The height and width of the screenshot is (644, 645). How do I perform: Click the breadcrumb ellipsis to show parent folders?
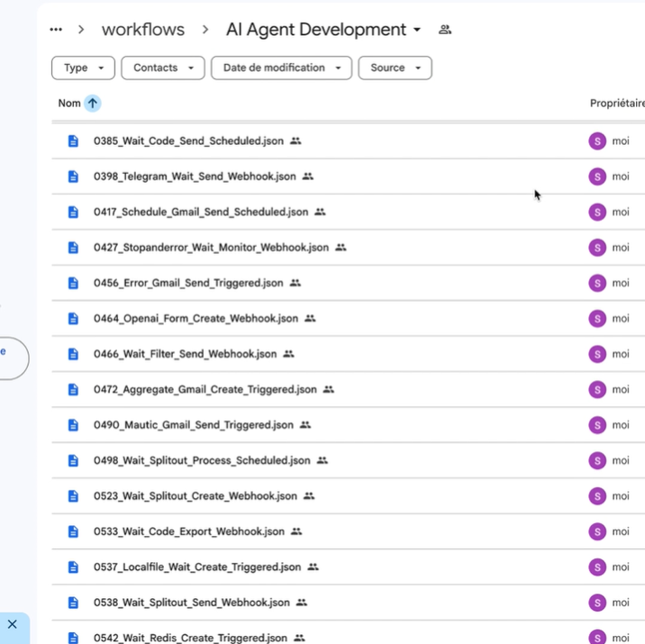tap(56, 30)
